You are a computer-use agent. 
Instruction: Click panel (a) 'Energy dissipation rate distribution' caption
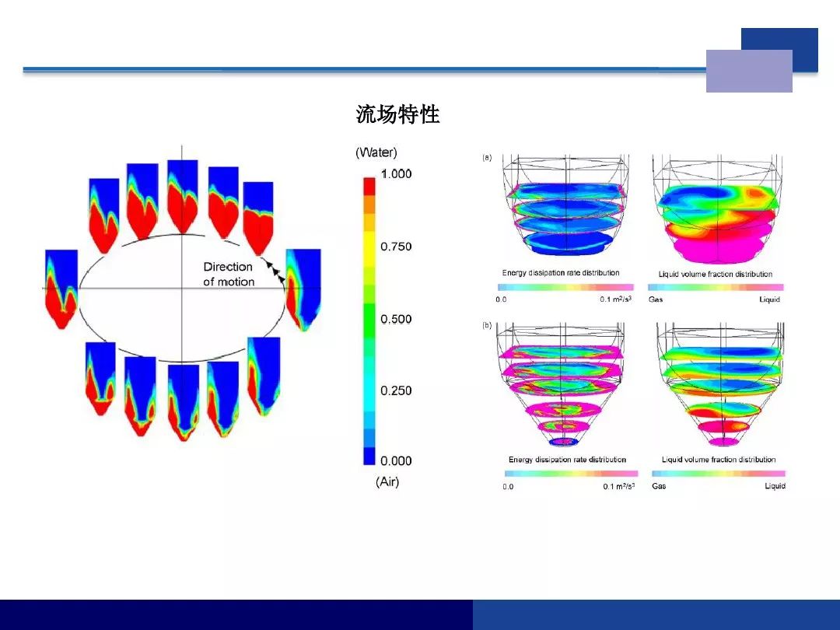(x=560, y=273)
